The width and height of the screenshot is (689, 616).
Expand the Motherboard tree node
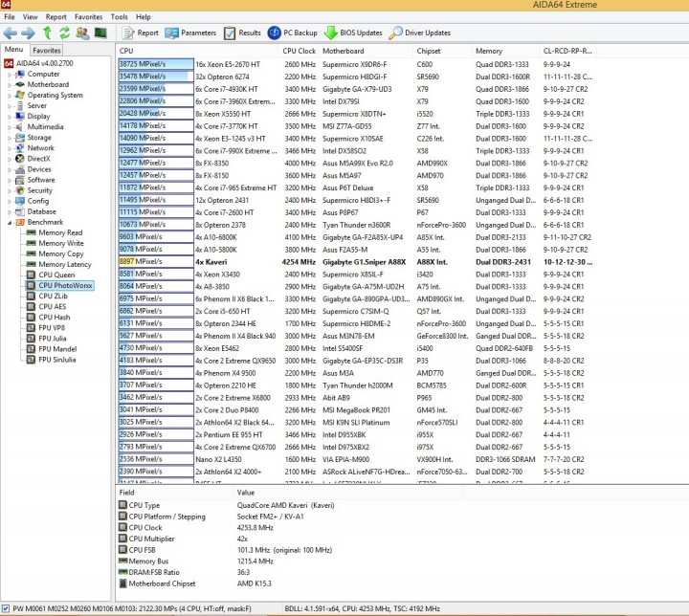[x=9, y=84]
